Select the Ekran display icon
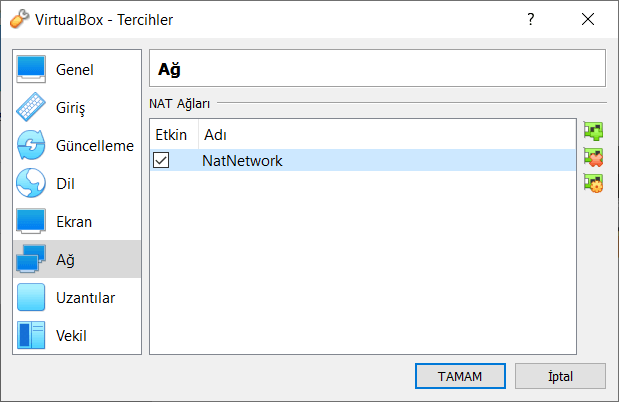The height and width of the screenshot is (402, 619). click(32, 222)
